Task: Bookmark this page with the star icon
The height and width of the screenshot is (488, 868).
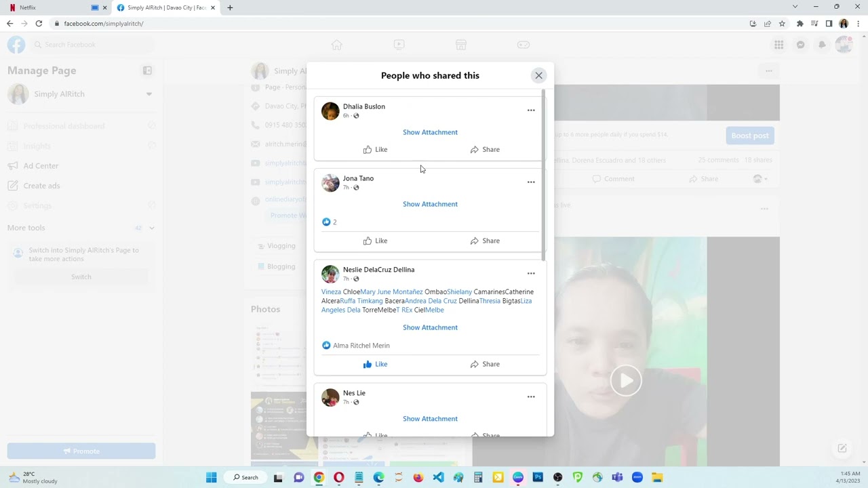Action: (x=782, y=23)
